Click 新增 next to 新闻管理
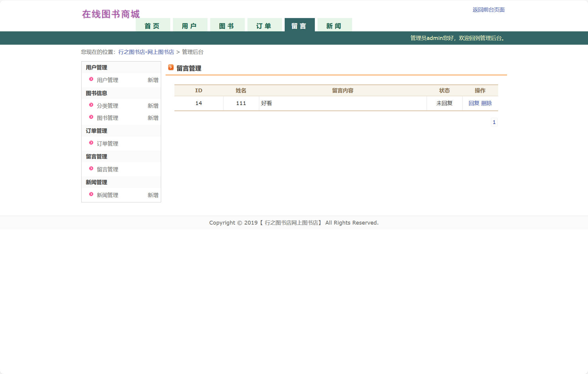The height and width of the screenshot is (374, 588). pos(153,195)
